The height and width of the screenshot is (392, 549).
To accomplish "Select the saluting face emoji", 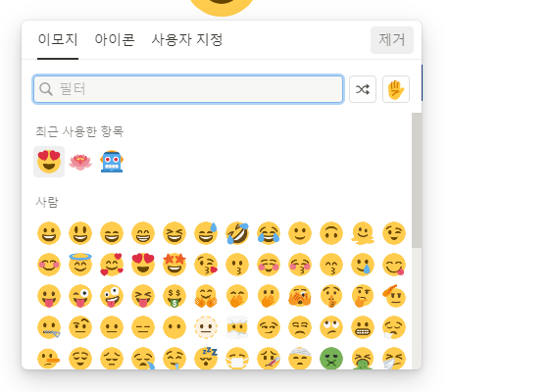I will pos(394,296).
